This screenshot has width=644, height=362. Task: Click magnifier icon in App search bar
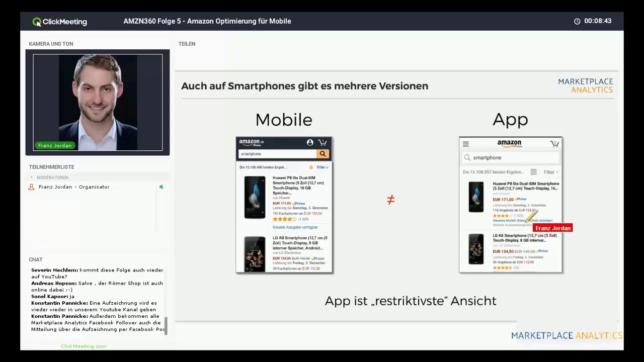pos(467,158)
